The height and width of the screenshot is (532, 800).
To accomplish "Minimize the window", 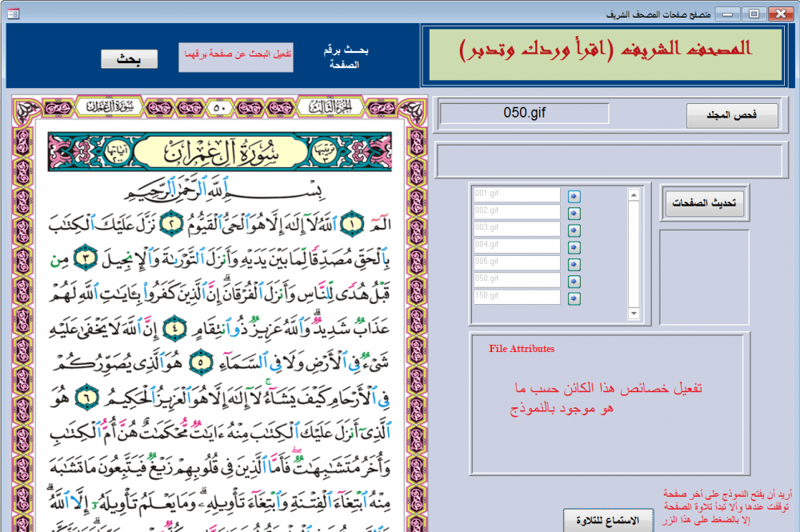I will [727, 14].
